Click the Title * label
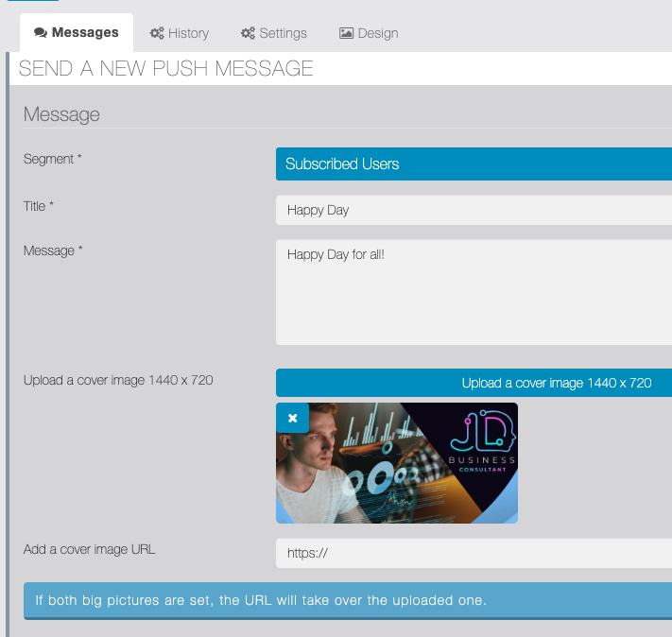672x637 pixels. click(x=39, y=206)
